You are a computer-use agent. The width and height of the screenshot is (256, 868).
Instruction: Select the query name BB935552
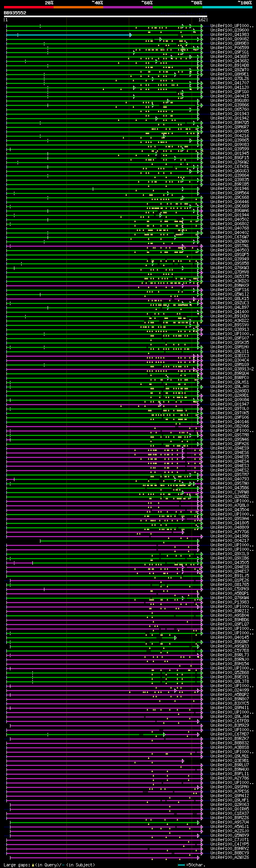click(15, 13)
